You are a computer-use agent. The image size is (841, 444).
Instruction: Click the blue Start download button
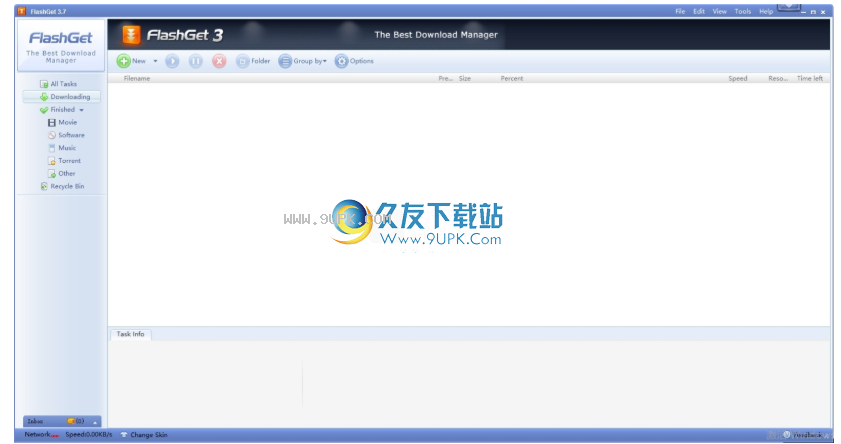tap(172, 61)
